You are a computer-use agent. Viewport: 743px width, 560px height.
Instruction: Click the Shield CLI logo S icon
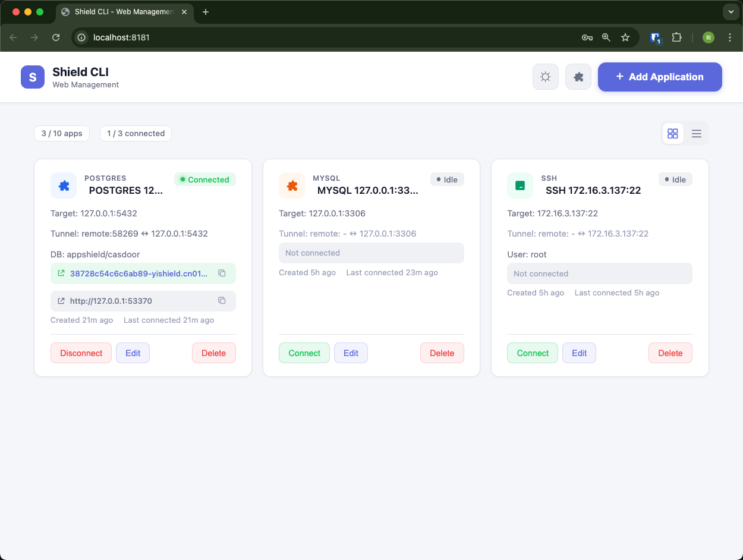click(x=33, y=77)
